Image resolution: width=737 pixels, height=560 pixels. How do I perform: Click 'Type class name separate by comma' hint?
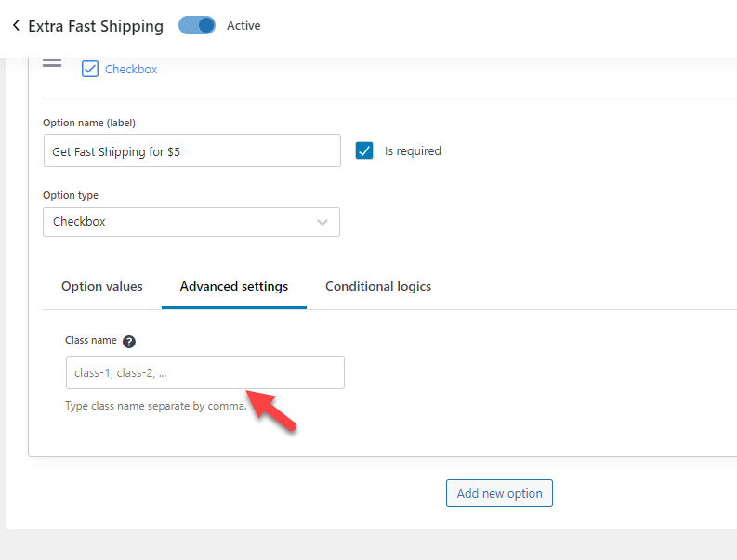pos(155,406)
